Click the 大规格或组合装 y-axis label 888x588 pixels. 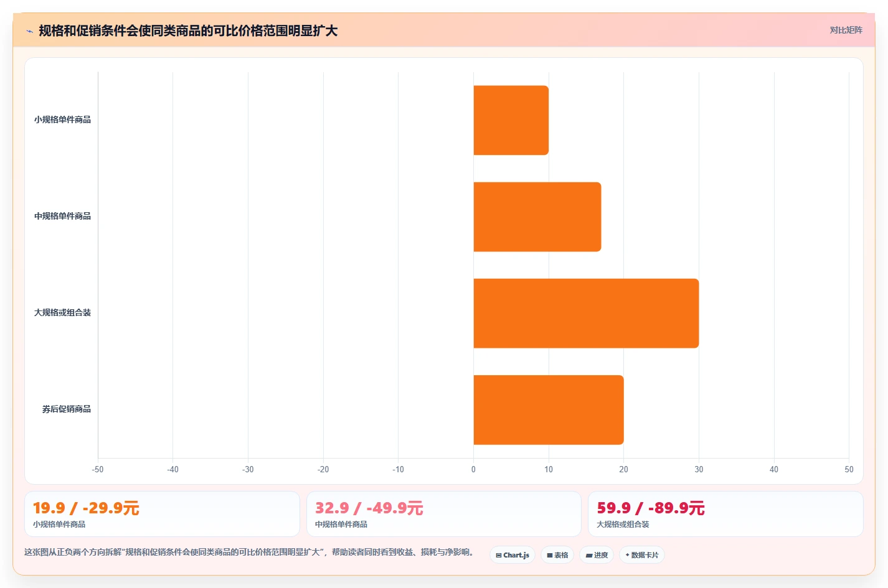point(62,312)
